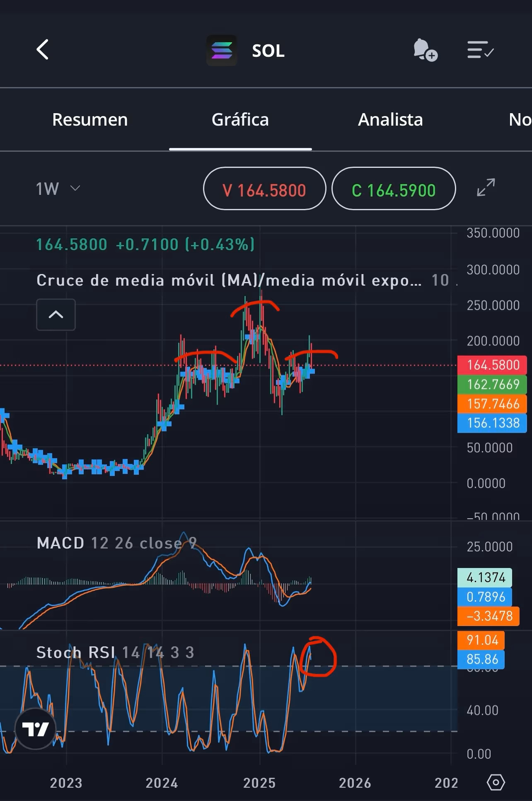Tap the Stoch RSI value 85.86
Image resolution: width=532 pixels, height=801 pixels.
481,659
